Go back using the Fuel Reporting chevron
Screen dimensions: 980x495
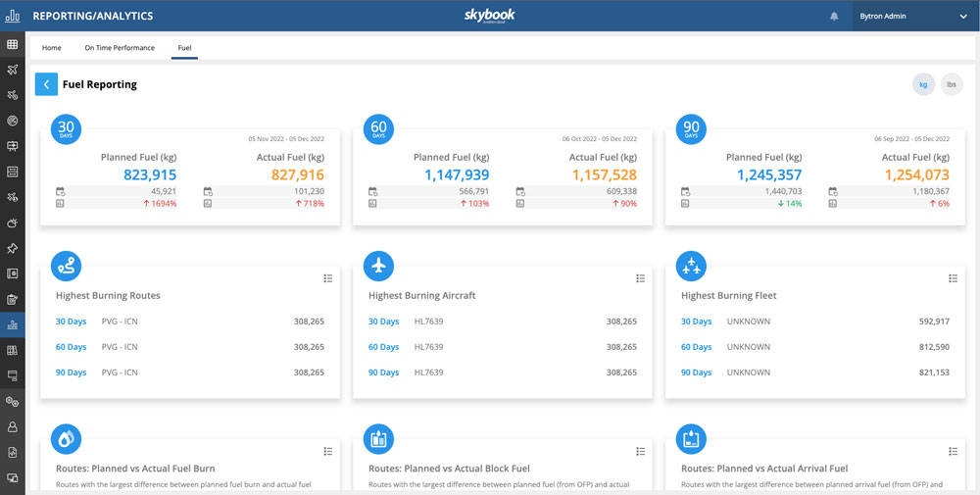[46, 84]
